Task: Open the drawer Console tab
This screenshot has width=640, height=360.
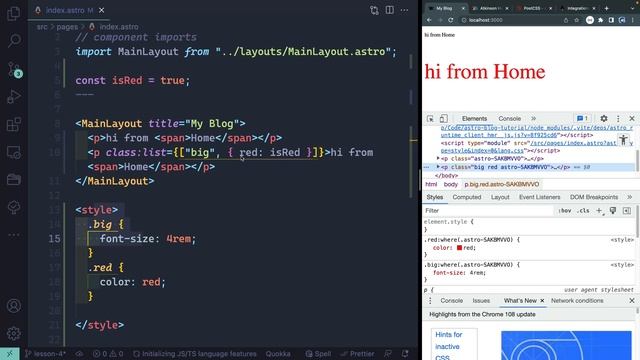Action: 451,301
